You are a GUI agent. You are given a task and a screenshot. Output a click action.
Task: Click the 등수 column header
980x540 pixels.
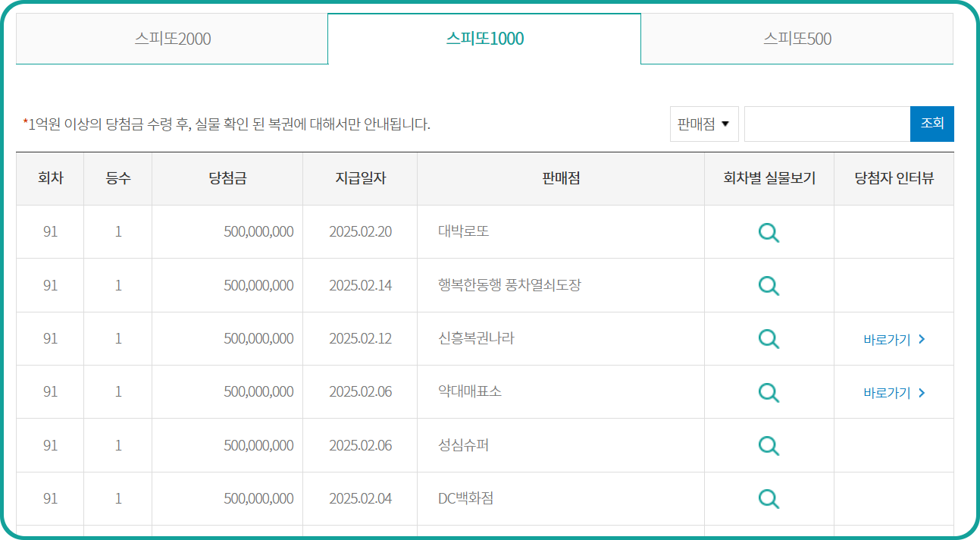118,179
